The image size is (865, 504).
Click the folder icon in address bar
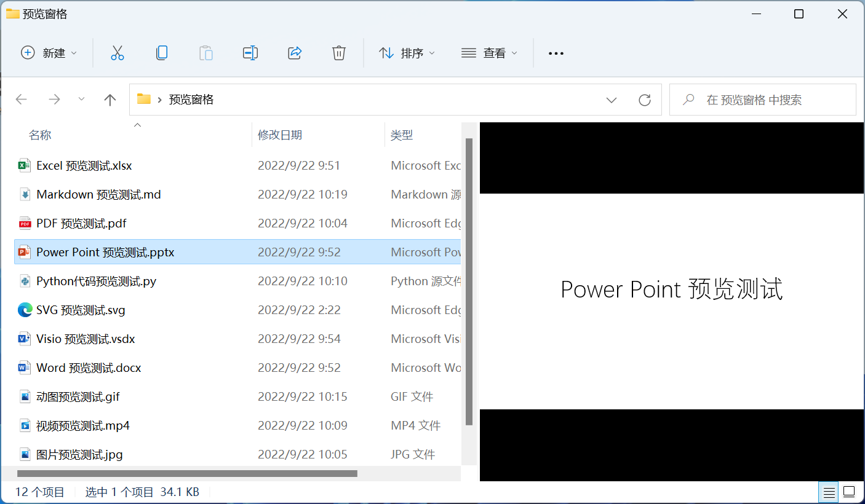pos(144,99)
